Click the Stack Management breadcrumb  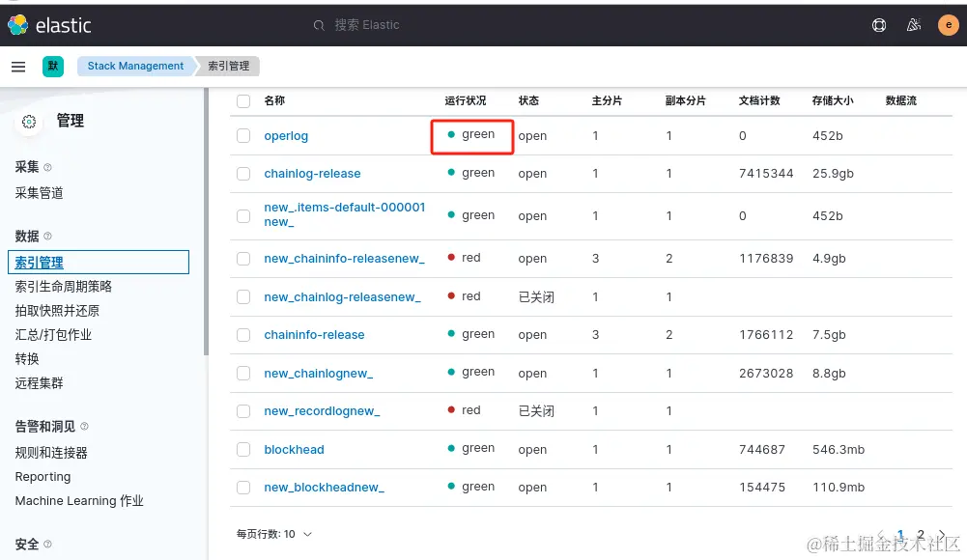(135, 66)
